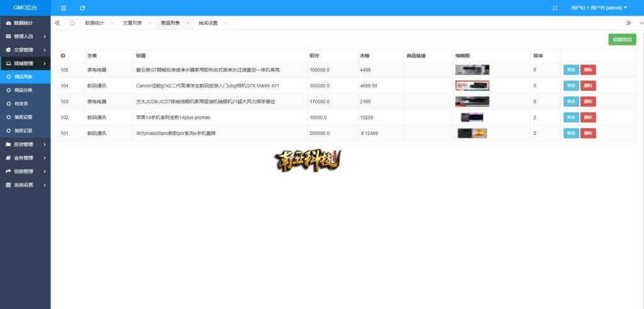Expand the 管理人员 sidebar menu
This screenshot has width=644, height=309.
click(x=25, y=36)
